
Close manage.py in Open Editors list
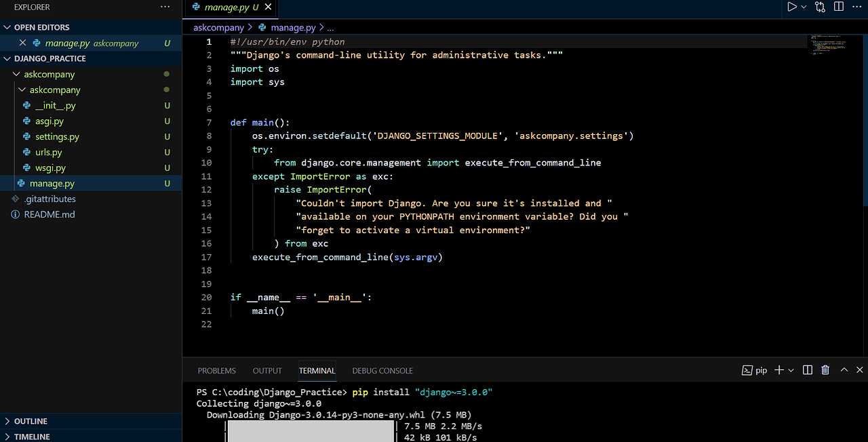click(x=23, y=43)
